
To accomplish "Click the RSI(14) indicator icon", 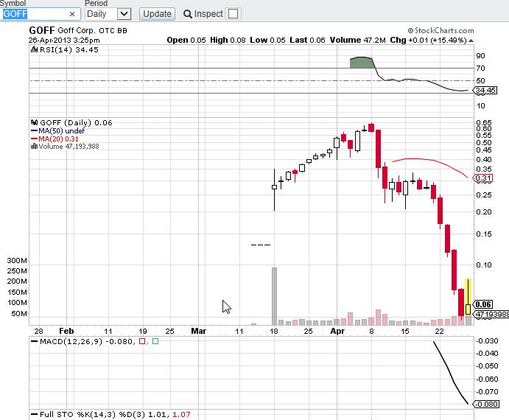I will [34, 49].
